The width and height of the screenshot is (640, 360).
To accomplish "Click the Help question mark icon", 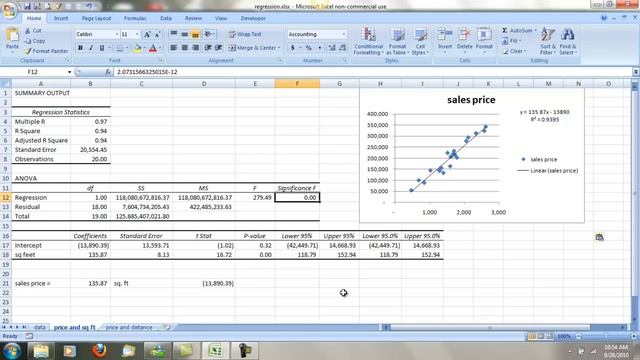I will point(604,18).
